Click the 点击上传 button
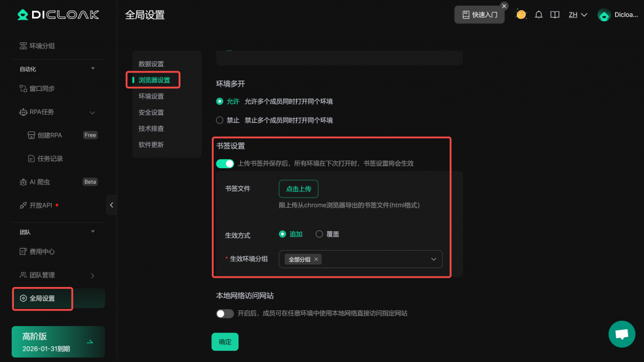 click(x=299, y=189)
